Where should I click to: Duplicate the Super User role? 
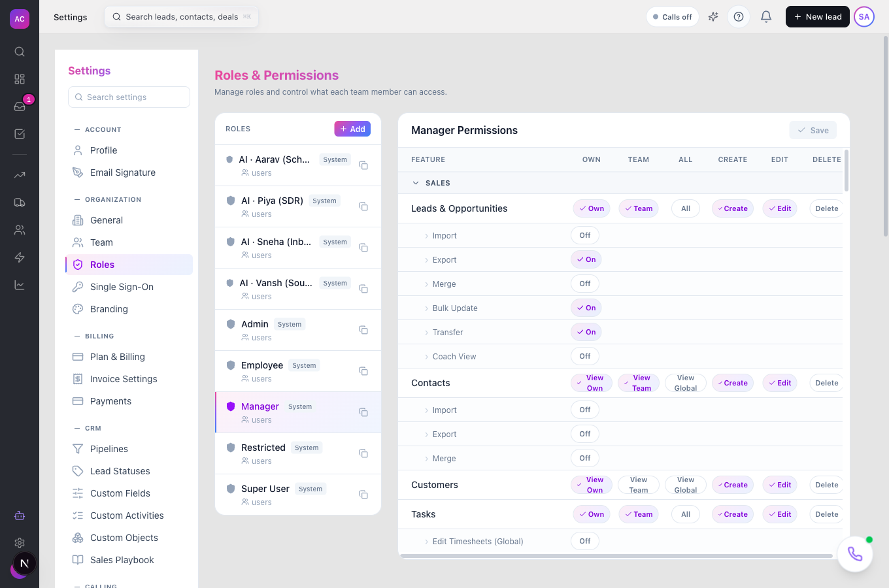363,495
